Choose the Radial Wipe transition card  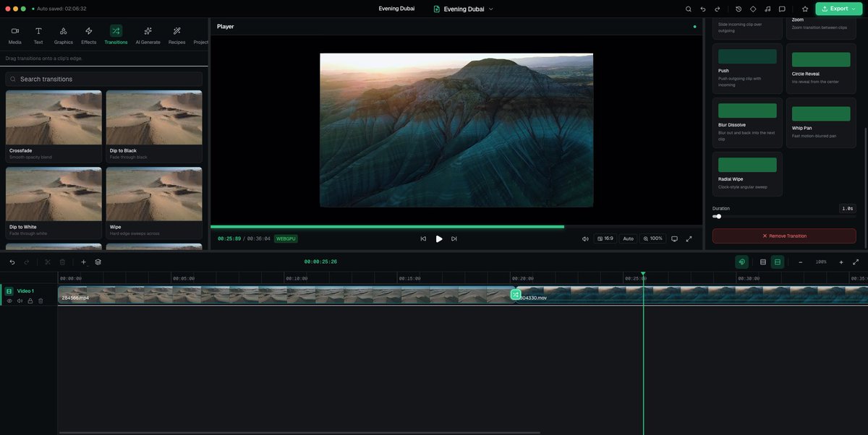[747, 174]
